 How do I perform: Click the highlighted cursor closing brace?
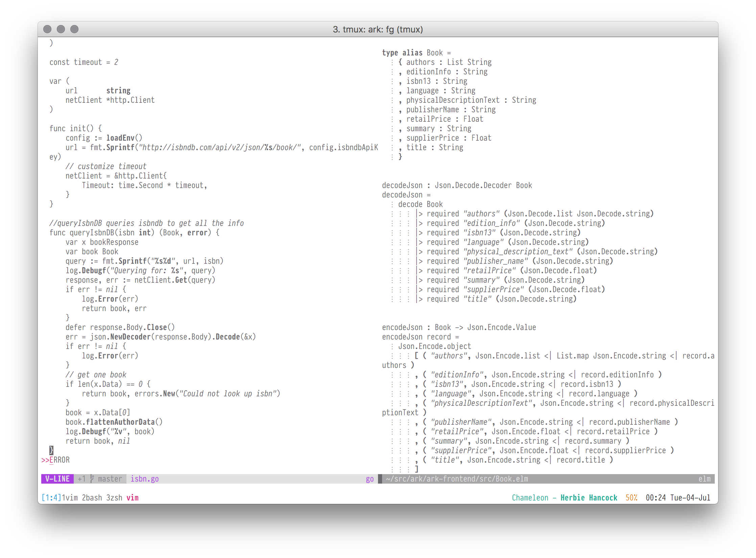(x=51, y=450)
